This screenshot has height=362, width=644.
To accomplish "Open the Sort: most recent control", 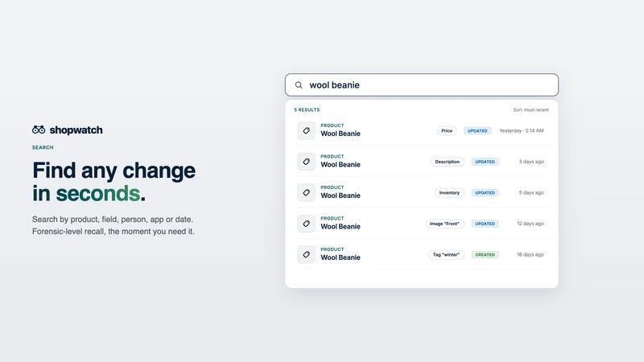I will click(530, 110).
